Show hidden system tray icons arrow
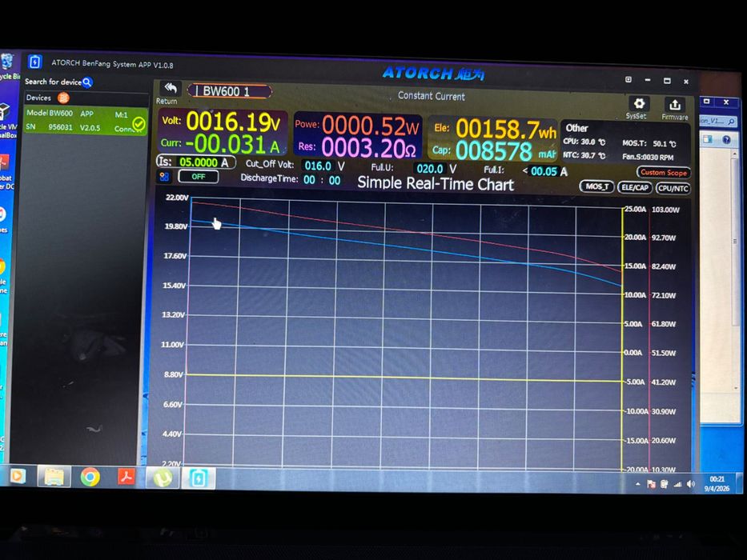 point(638,484)
